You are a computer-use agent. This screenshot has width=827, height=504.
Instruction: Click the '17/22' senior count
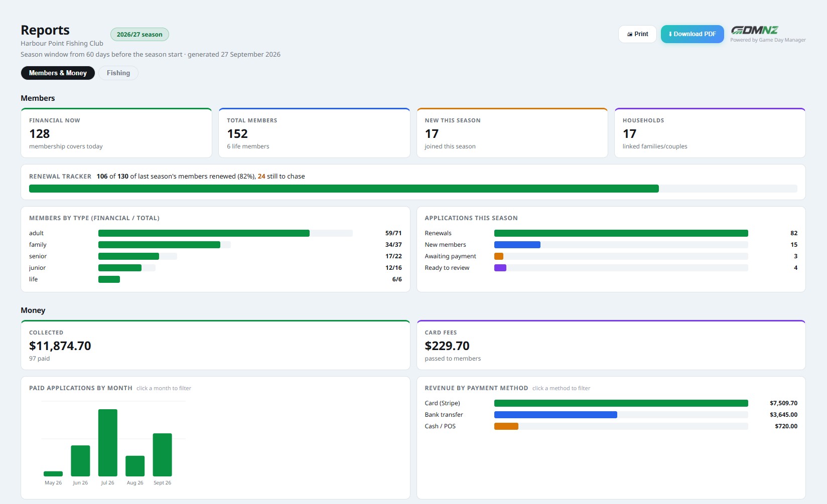pyautogui.click(x=393, y=256)
